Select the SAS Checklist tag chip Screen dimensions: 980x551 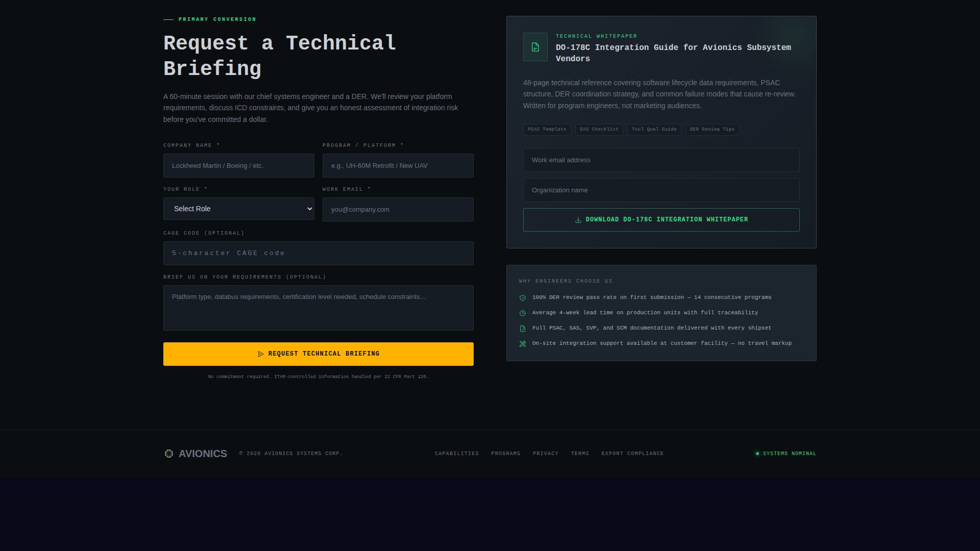coord(599,129)
